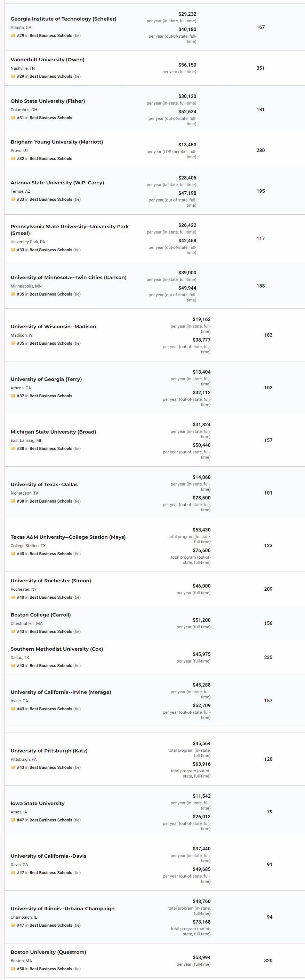Click the ranking badge icon for Southern Methodist University
305x980 pixels.
tap(13, 666)
